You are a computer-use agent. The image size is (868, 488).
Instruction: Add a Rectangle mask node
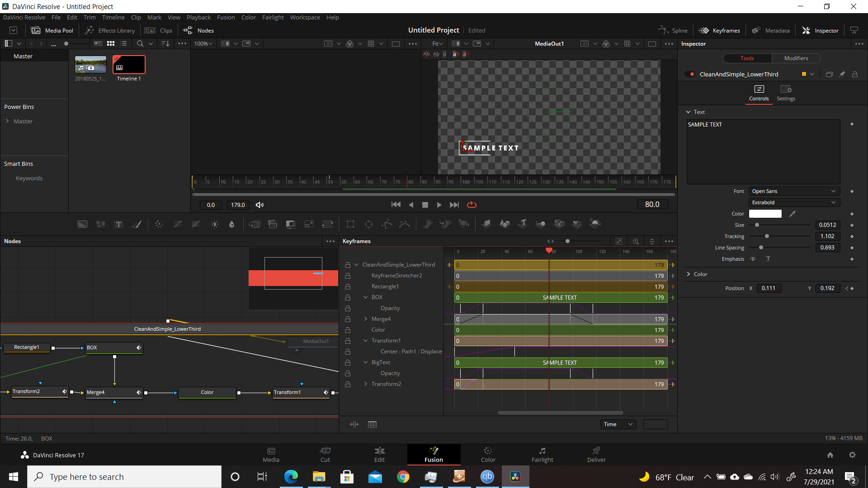point(350,224)
